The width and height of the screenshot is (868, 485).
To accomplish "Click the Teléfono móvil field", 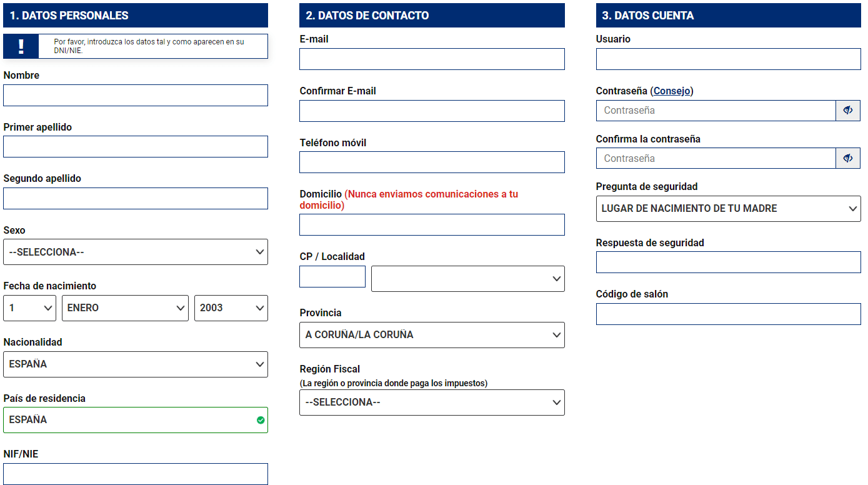I will pos(432,162).
